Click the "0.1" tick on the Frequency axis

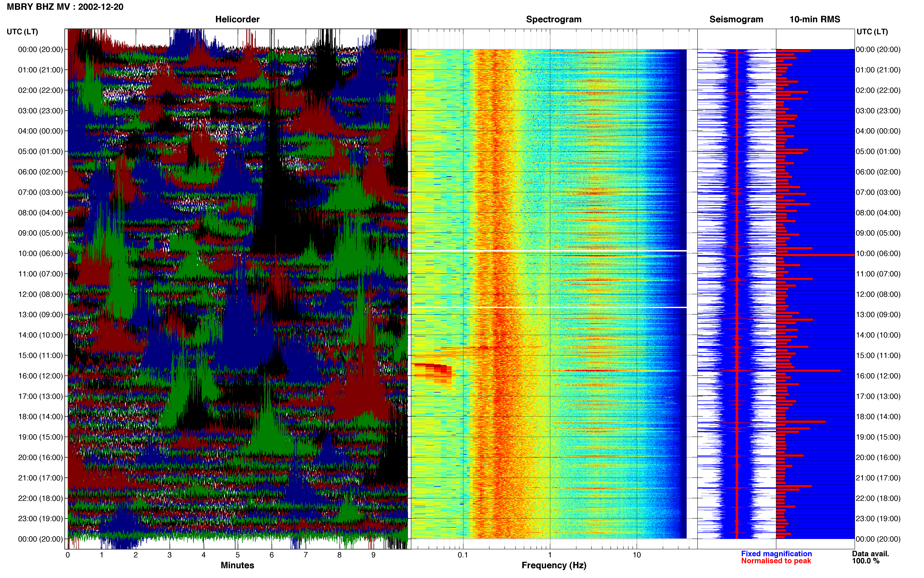pos(463,555)
